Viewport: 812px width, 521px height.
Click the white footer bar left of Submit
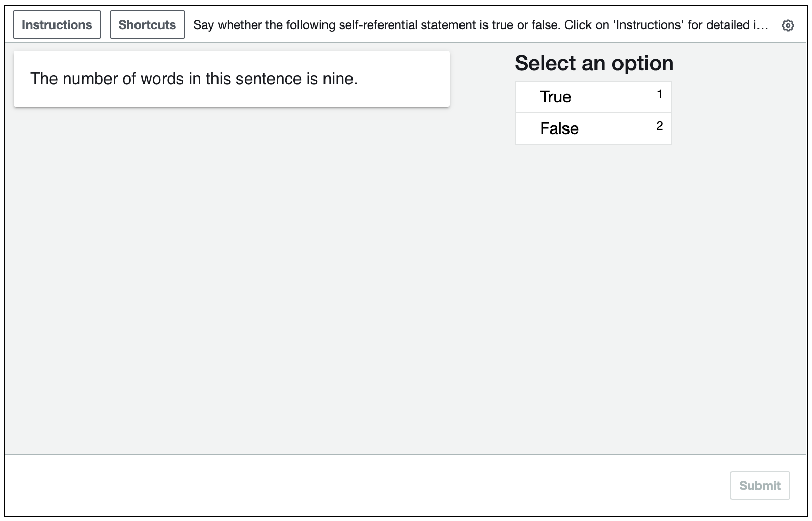357,485
